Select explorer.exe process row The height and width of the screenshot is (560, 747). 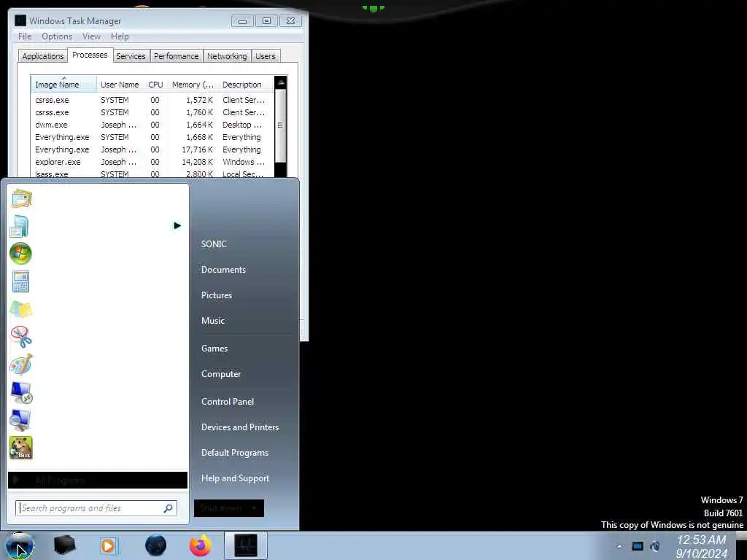152,162
